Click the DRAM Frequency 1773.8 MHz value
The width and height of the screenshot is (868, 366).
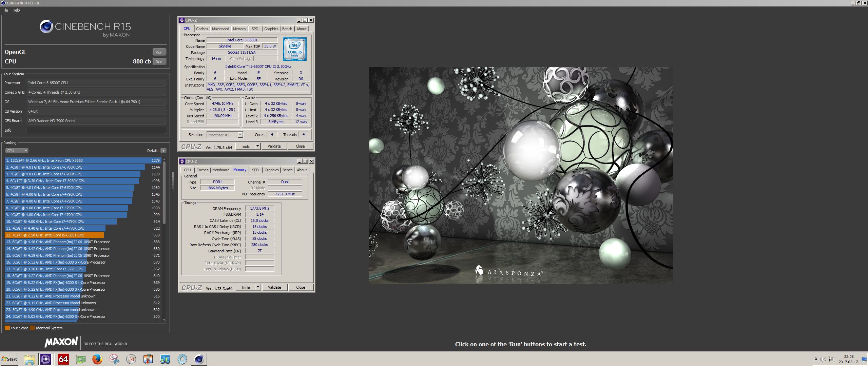coord(259,208)
